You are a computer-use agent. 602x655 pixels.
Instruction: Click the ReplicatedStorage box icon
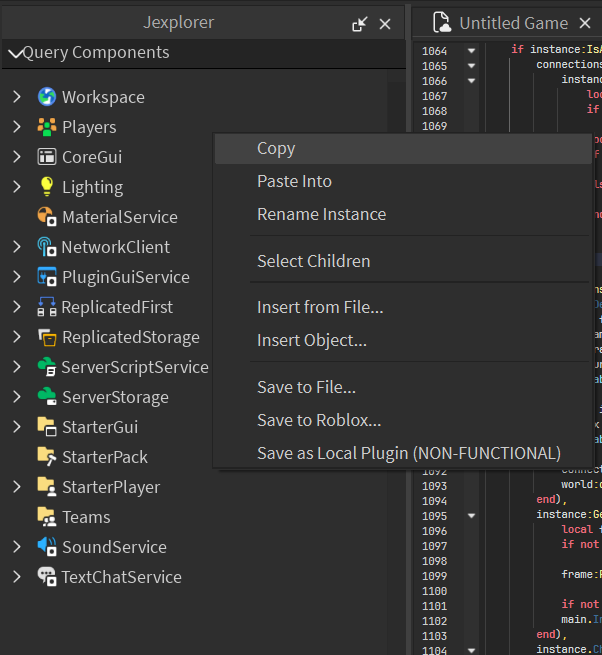pos(47,337)
